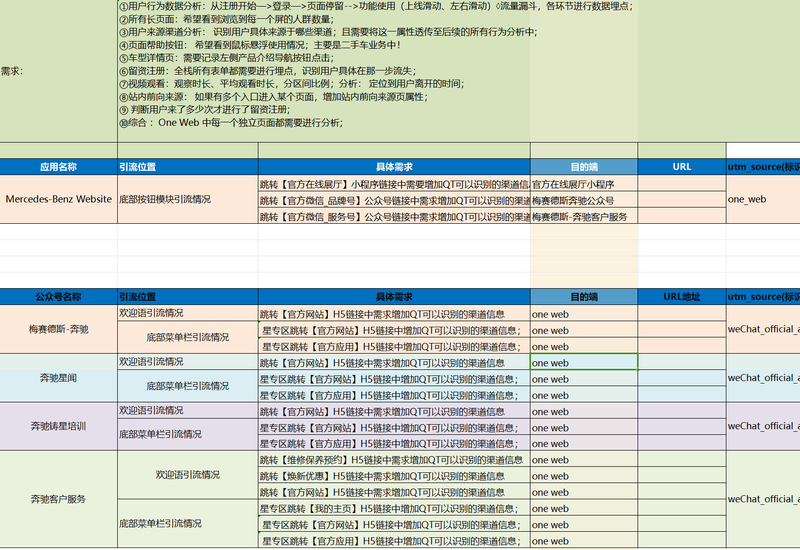Viewport: 800px width, 550px height.
Task: Click the 公众号名称 header cell
Action: [x=58, y=296]
